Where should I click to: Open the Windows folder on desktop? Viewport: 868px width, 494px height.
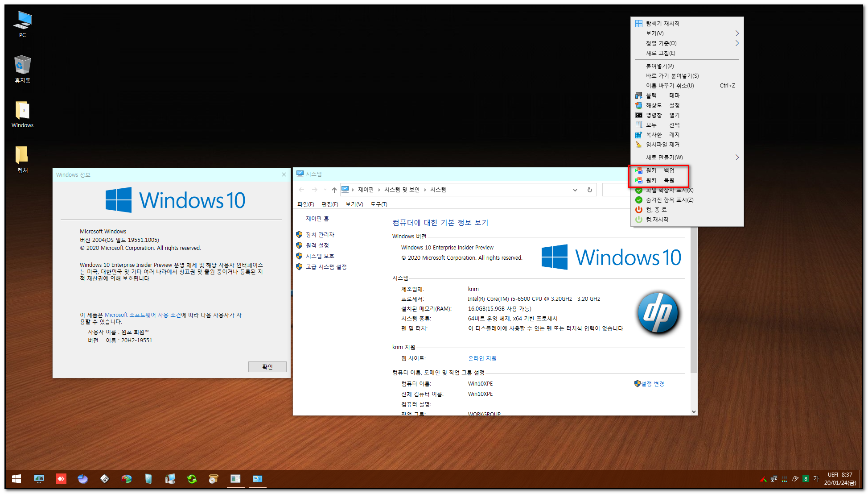(22, 115)
